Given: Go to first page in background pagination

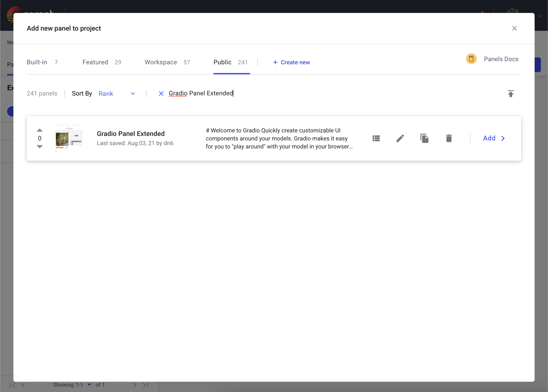Looking at the screenshot, I should pos(13,385).
